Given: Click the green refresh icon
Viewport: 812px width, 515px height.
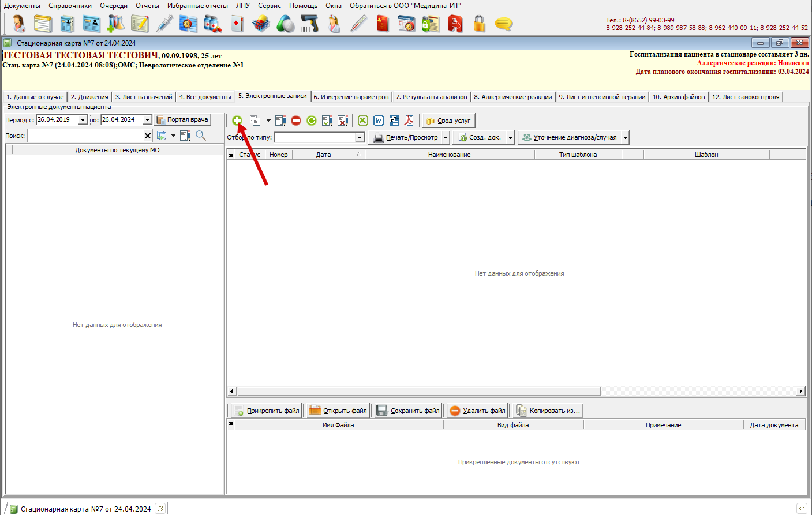Looking at the screenshot, I should 312,121.
